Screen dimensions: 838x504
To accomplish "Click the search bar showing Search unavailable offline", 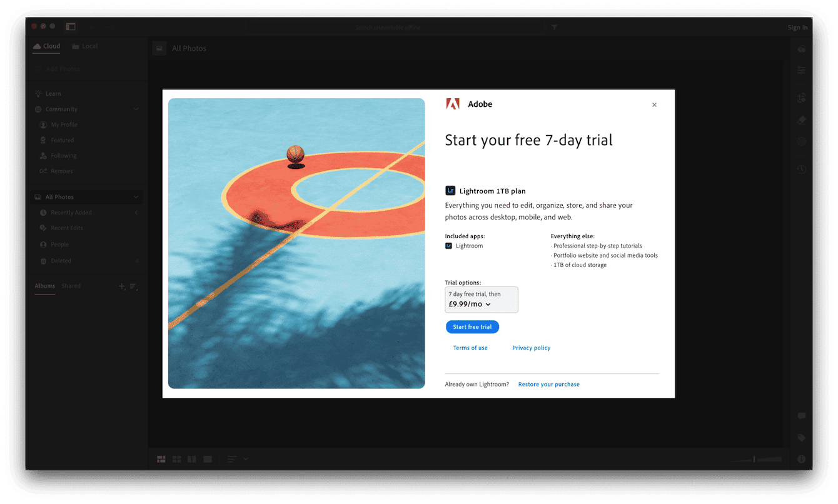I will coord(395,27).
